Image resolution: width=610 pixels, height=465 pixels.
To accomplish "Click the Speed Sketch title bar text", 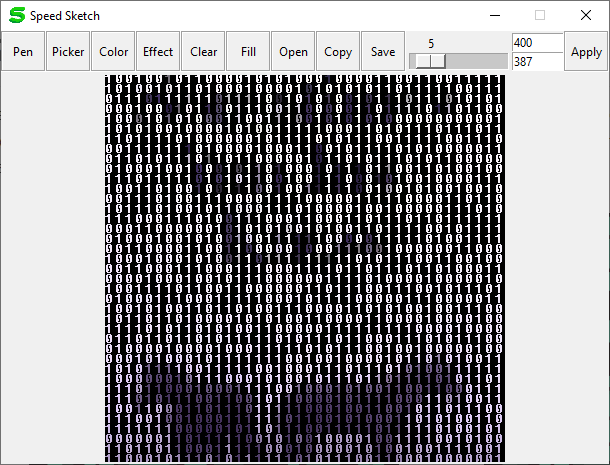I will pyautogui.click(x=65, y=16).
